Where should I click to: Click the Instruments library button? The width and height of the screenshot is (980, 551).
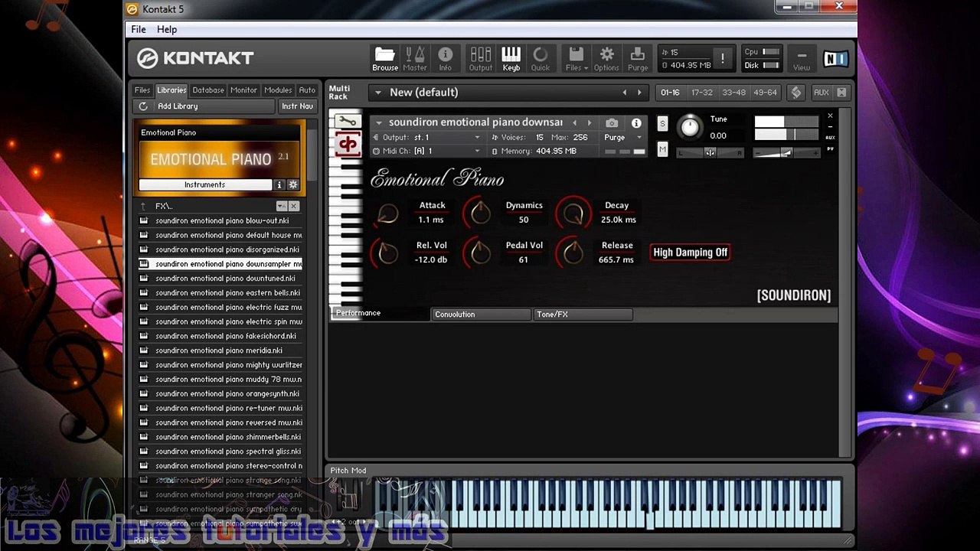click(x=205, y=184)
